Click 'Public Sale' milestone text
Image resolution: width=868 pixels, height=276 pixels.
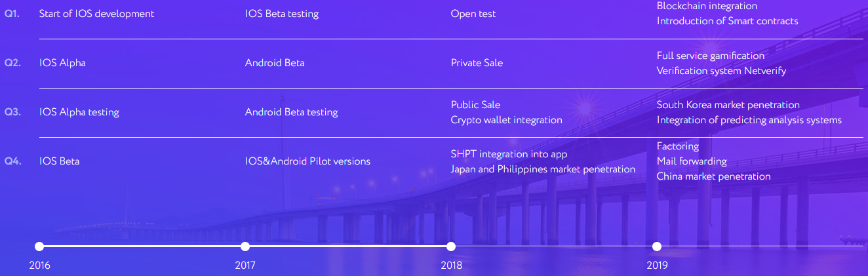click(475, 105)
